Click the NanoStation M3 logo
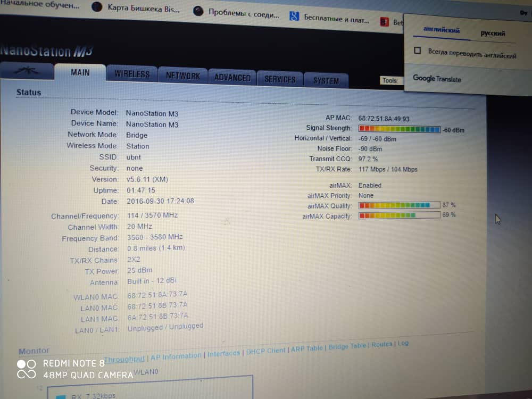This screenshot has height=399, width=532. (x=46, y=51)
